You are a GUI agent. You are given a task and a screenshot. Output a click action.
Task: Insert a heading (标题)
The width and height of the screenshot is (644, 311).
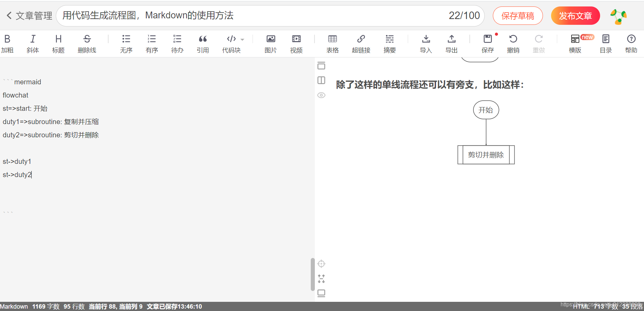tap(58, 44)
